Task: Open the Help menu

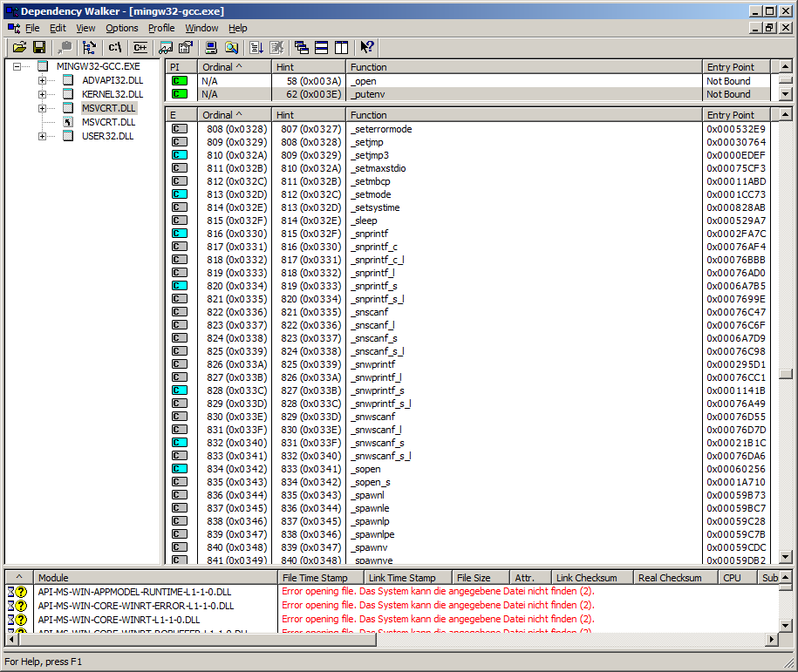Action: 238,28
